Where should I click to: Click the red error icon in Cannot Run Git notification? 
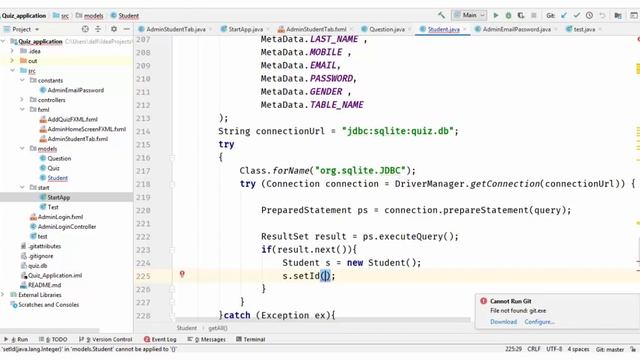pos(484,301)
